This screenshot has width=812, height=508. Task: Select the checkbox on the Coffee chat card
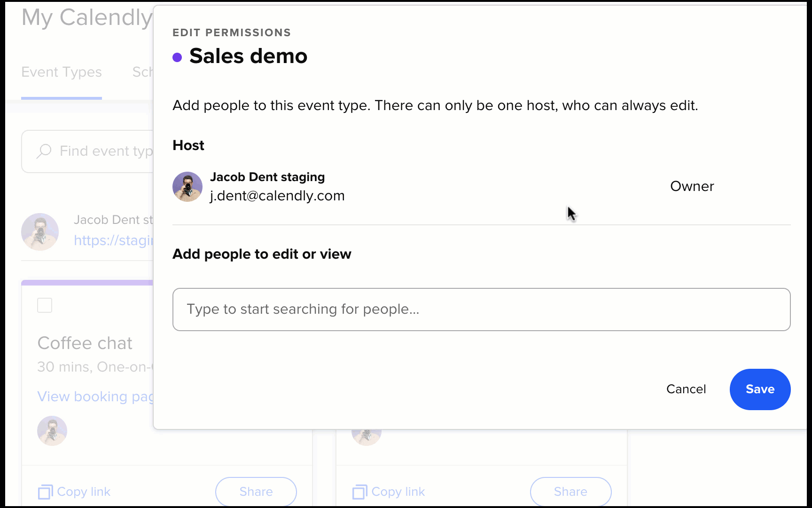pos(44,305)
